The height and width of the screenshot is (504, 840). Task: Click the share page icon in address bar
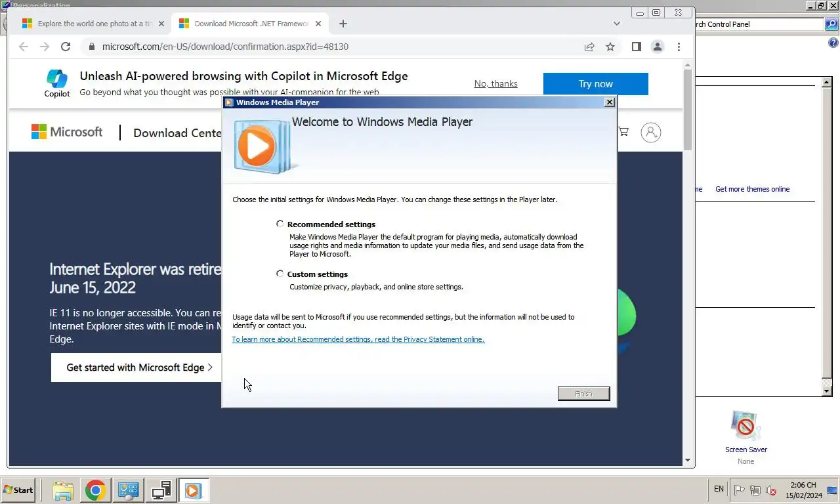pos(589,47)
